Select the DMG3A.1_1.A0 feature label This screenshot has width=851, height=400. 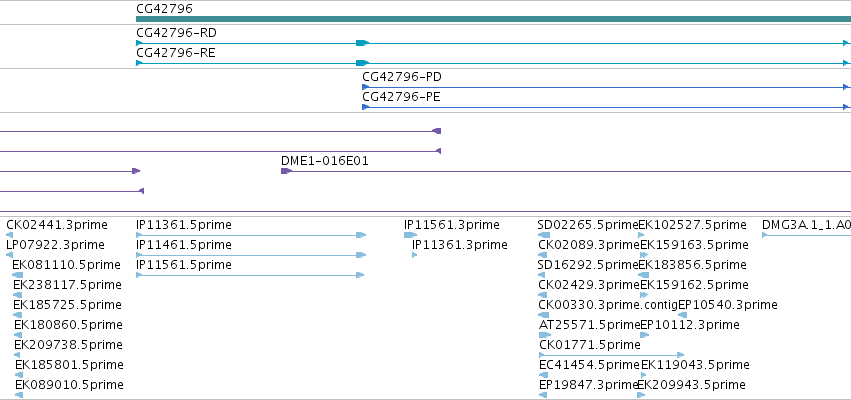pyautogui.click(x=806, y=225)
